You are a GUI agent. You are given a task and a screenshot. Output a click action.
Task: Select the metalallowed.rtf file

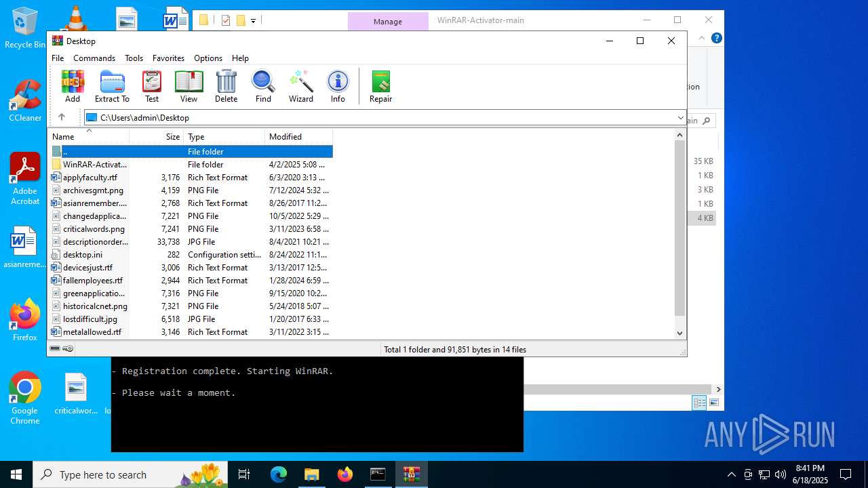[191, 332]
